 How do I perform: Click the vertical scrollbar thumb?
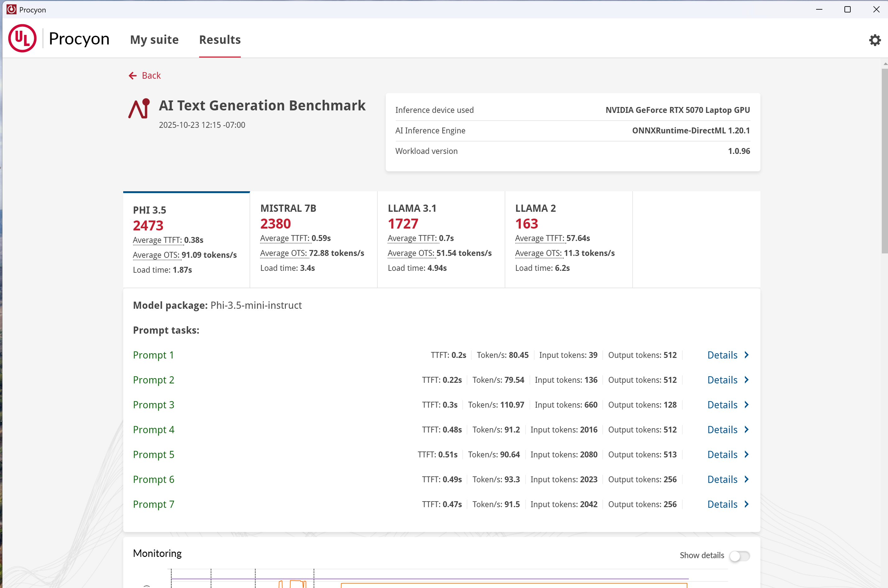pyautogui.click(x=884, y=161)
